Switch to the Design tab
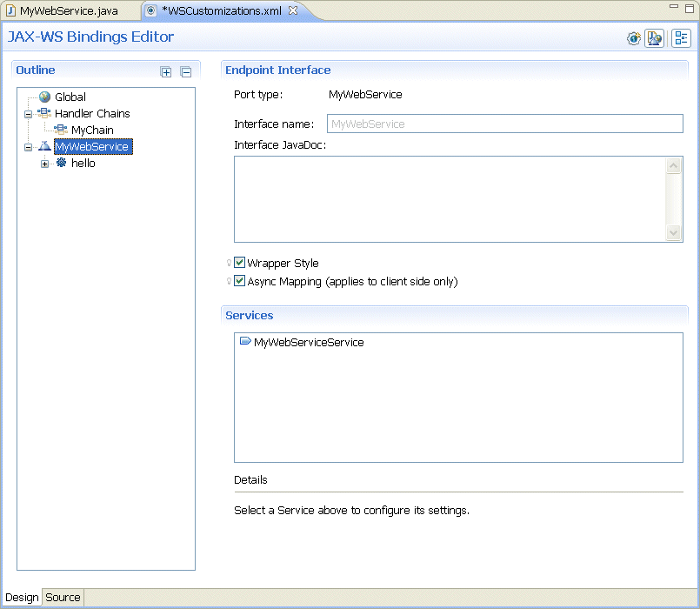 22,598
